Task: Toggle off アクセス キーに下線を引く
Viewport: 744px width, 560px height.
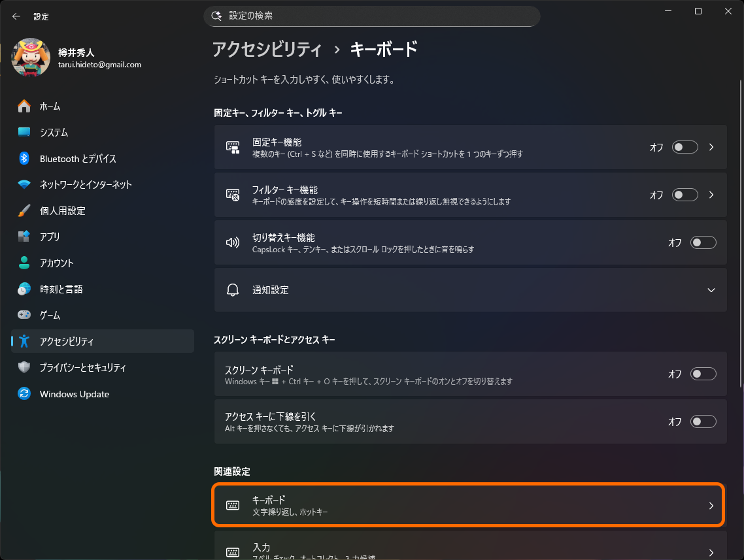Action: click(703, 421)
